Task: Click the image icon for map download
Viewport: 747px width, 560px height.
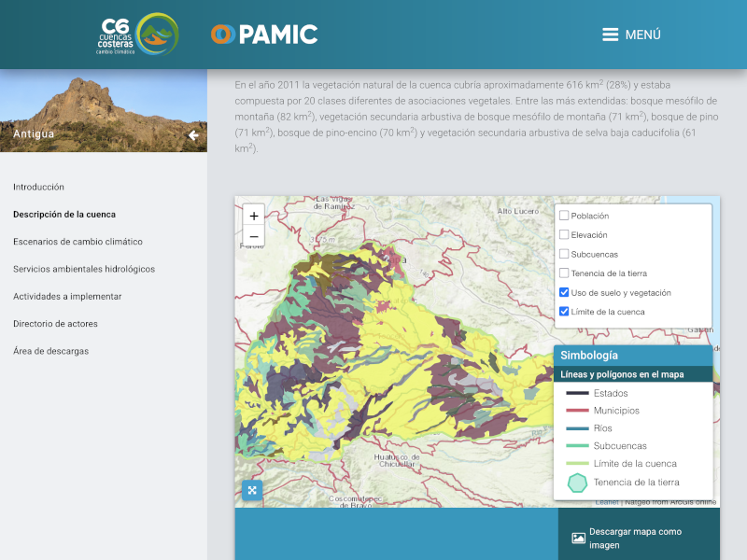Action: (x=578, y=539)
